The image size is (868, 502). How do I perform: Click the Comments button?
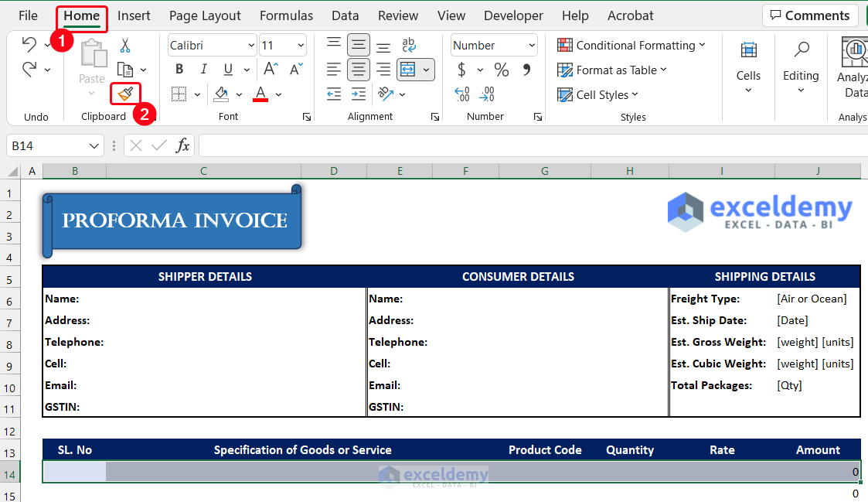point(808,15)
